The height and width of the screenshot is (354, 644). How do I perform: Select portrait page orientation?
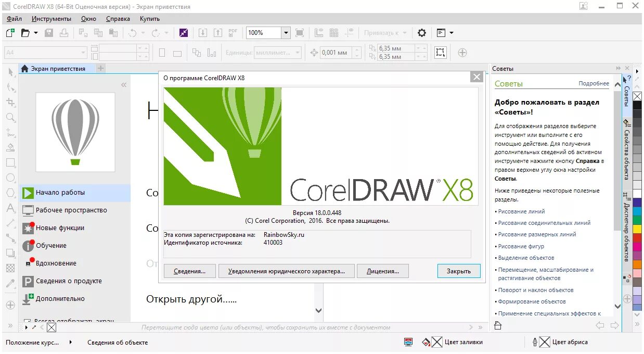[x=162, y=53]
